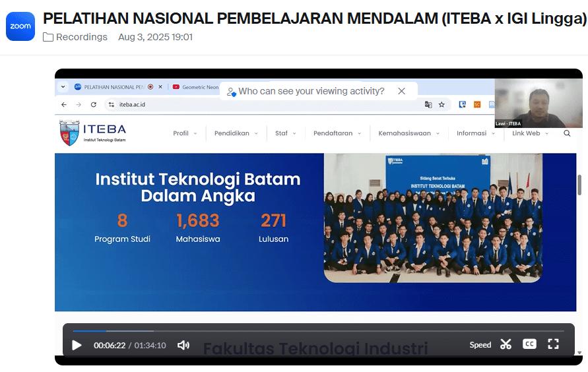Click 'Institut Teknologi Batam Dalam Angka' heading
The height and width of the screenshot is (372, 588).
pyautogui.click(x=198, y=187)
